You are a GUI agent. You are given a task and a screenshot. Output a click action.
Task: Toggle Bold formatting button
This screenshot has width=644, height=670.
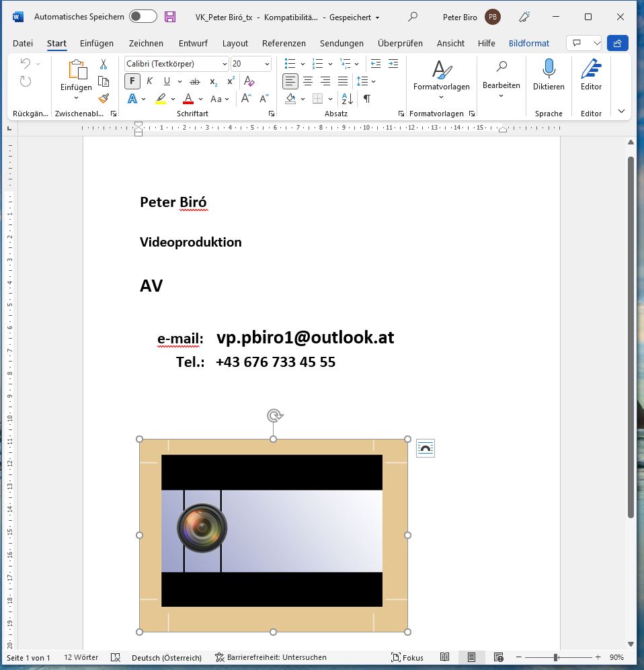tap(132, 81)
